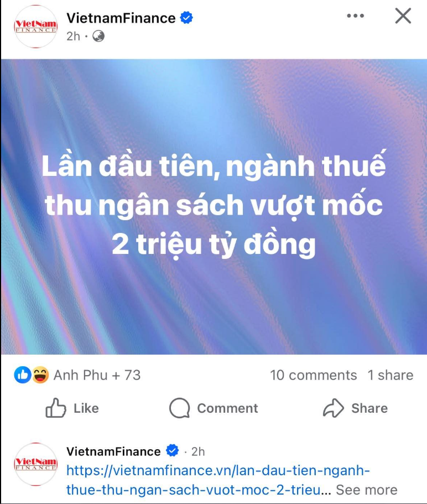This screenshot has height=504, width=427.
Task: Like the post with the thumbs-up button
Action: (72, 408)
